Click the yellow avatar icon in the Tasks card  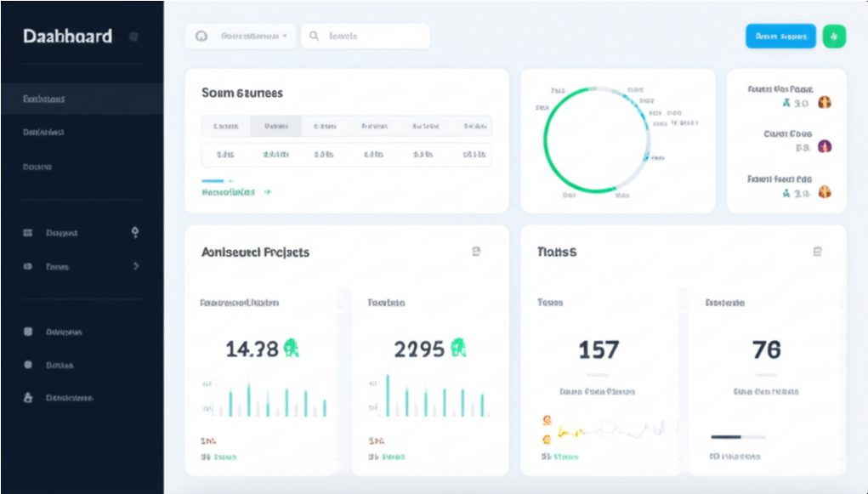pyautogui.click(x=548, y=420)
